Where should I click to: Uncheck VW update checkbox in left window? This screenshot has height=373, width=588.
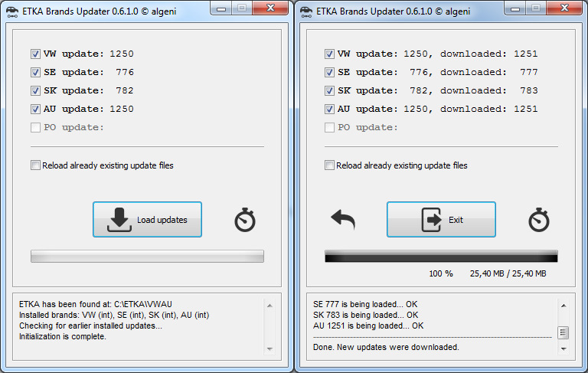pyautogui.click(x=35, y=54)
